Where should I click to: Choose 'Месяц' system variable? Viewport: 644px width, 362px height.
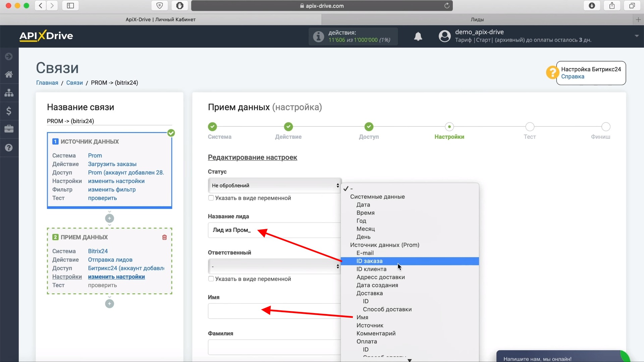tap(410, 229)
